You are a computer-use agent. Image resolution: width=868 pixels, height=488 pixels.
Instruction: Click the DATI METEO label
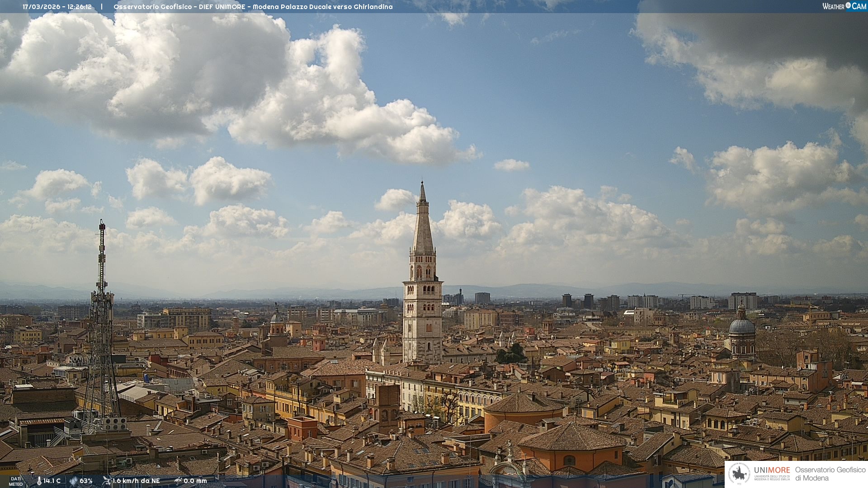pyautogui.click(x=16, y=481)
